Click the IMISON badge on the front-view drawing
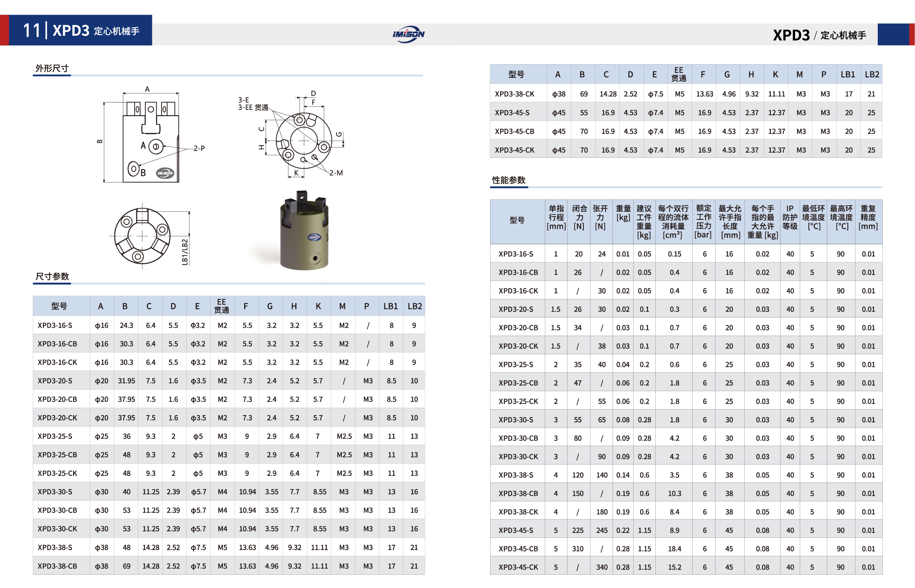Screen dimensions: 915x588 tap(165, 173)
